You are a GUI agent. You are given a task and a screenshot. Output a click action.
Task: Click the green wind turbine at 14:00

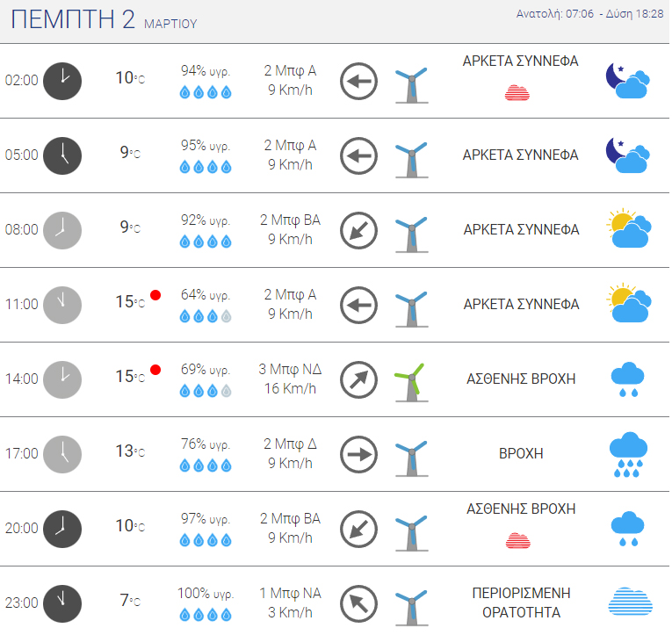410,382
